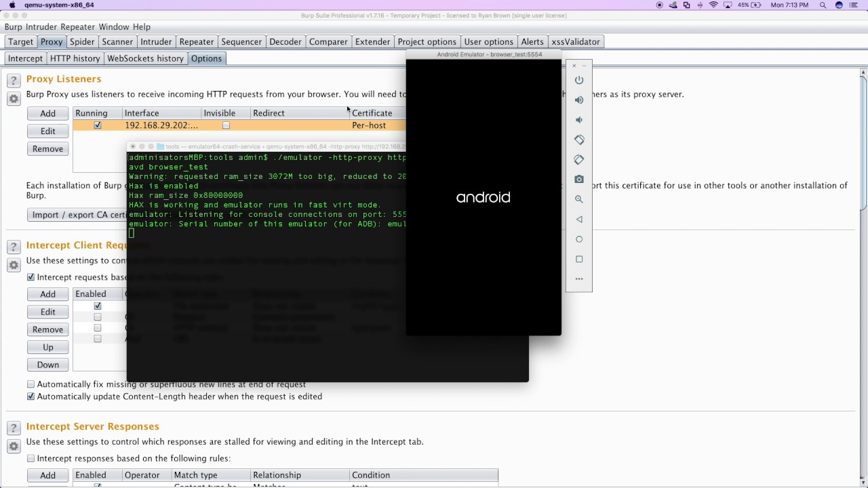Open the Repeater menu
The width and height of the screenshot is (868, 488).
coord(77,27)
